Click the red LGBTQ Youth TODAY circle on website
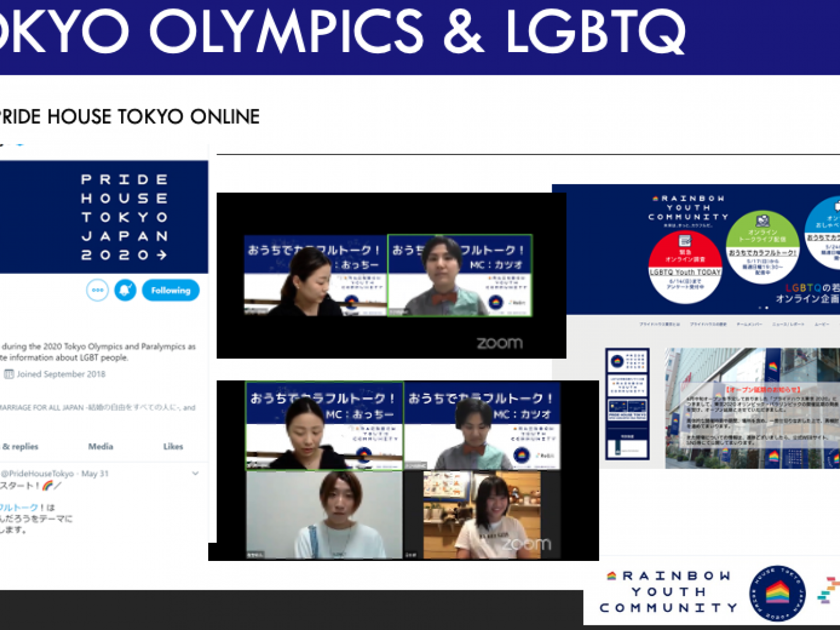The image size is (840, 630). [x=685, y=267]
